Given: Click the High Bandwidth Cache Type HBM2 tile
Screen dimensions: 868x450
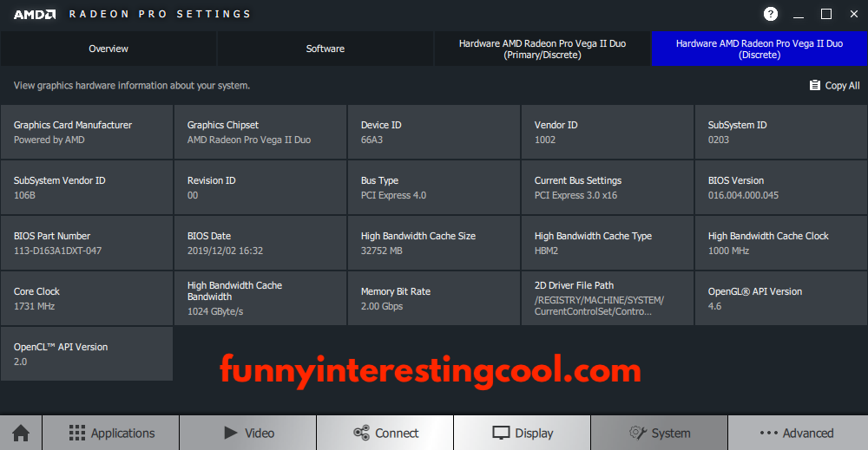Looking at the screenshot, I should click(608, 243).
